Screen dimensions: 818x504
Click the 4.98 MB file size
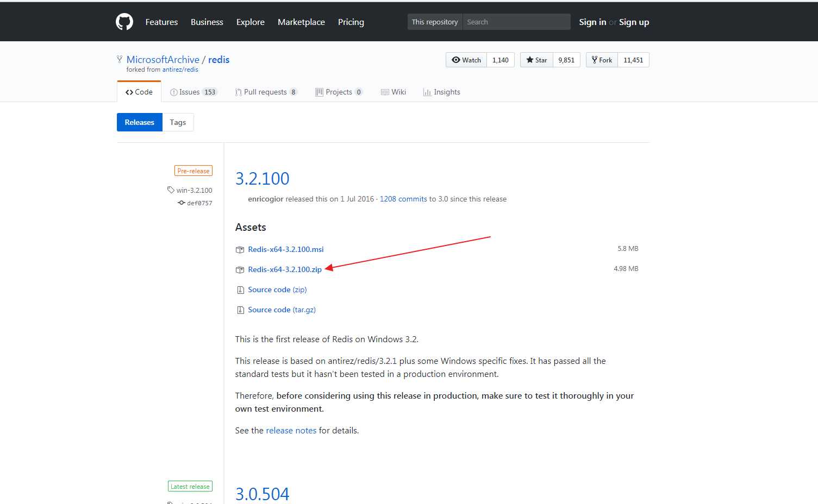tap(626, 268)
